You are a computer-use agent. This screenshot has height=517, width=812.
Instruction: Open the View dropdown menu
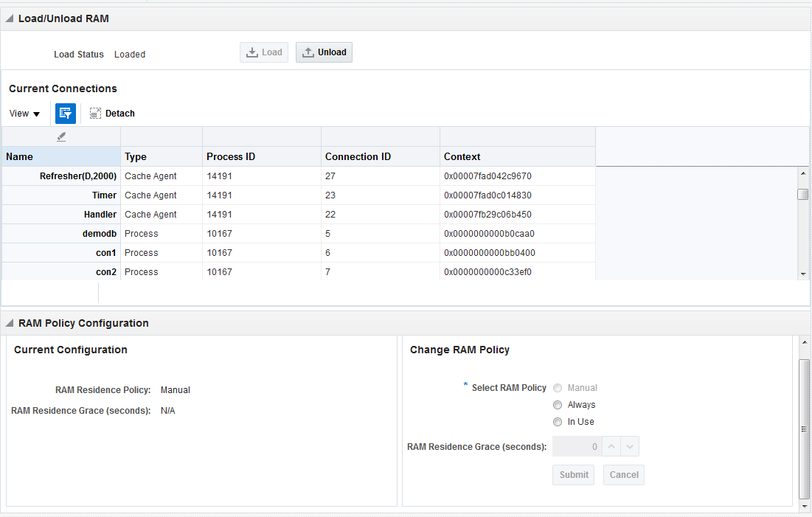24,114
